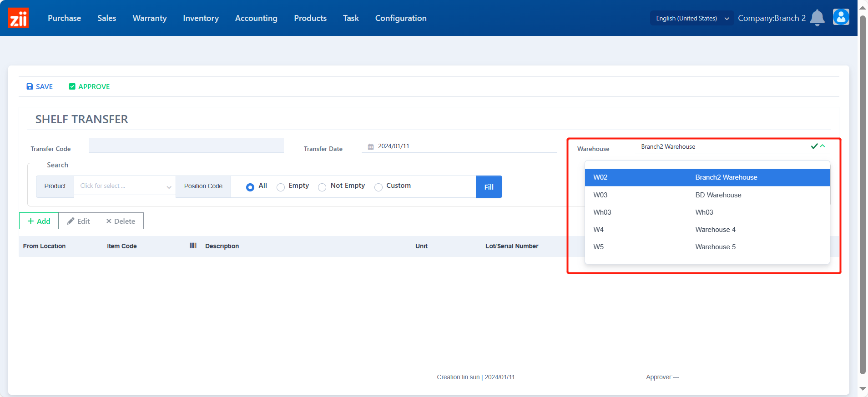Viewport: 868px width, 397px height.
Task: Click the Add button
Action: (39, 221)
